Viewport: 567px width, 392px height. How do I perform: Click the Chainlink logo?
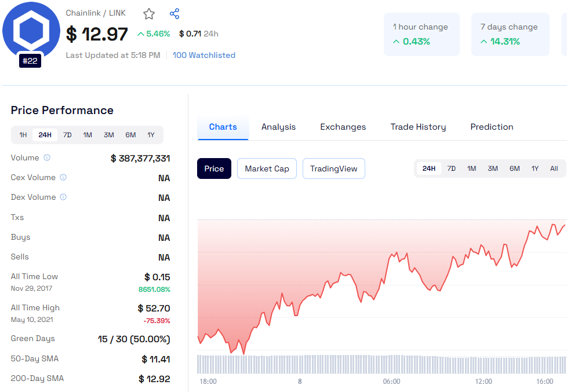coord(31,30)
